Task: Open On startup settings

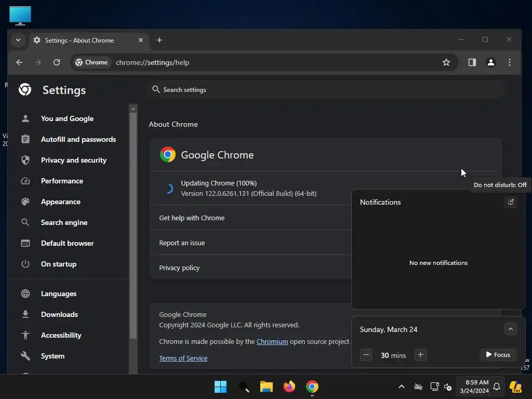Action: 59,264
